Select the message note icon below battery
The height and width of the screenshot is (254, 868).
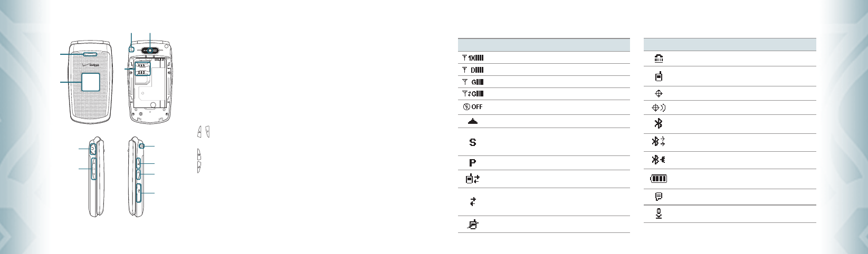tap(659, 197)
